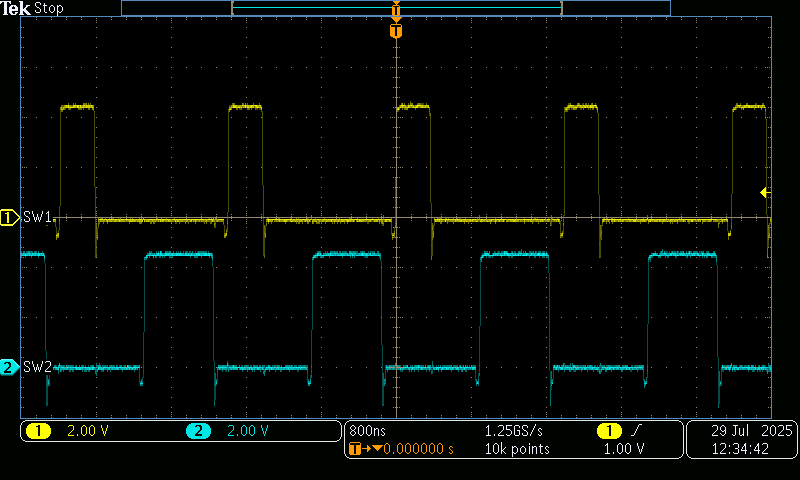The image size is (800, 480).
Task: Open the 1.25GS/s sample rate readout
Action: (x=513, y=431)
